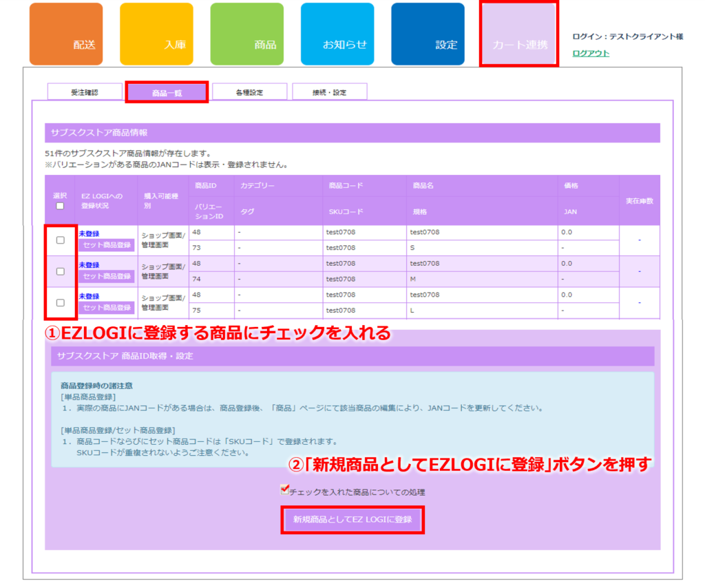This screenshot has width=705, height=588.
Task: Open the light-blue お知らせ tile
Action: 337,34
